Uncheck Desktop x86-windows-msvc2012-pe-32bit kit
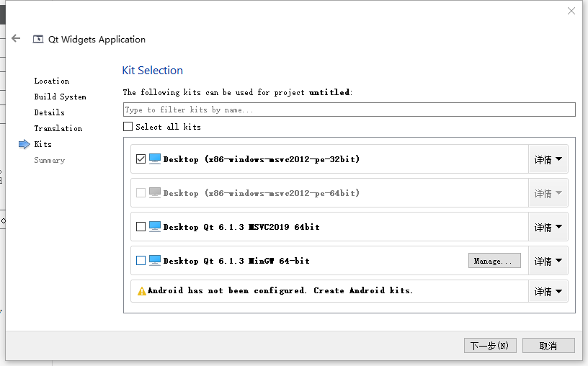The width and height of the screenshot is (588, 366). (x=141, y=159)
